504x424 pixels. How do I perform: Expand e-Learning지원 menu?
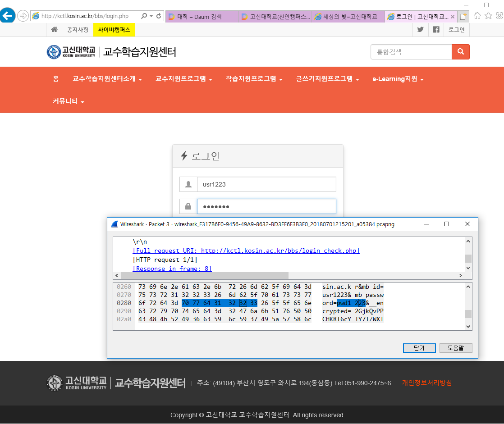[398, 79]
